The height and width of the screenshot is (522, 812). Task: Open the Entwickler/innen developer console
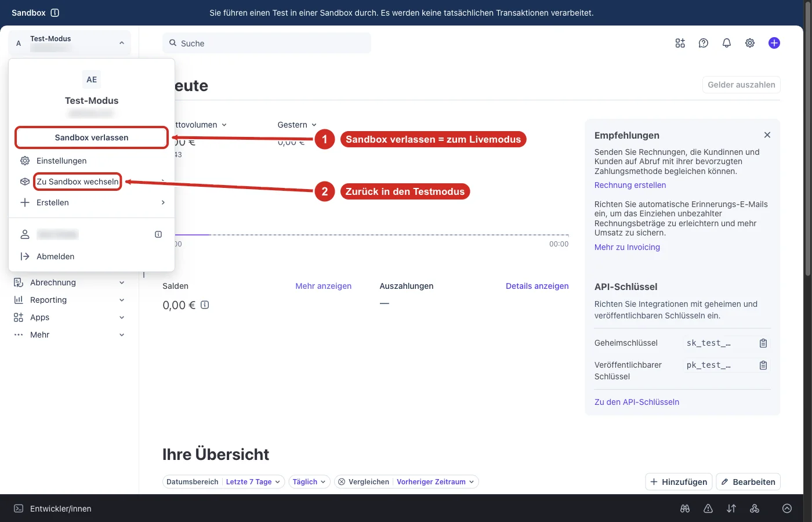(x=53, y=509)
